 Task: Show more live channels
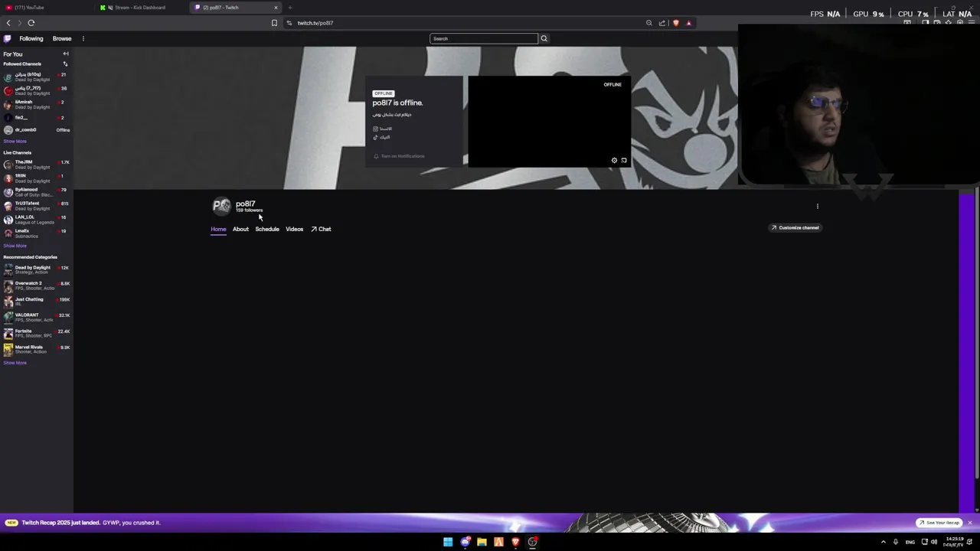(x=15, y=246)
